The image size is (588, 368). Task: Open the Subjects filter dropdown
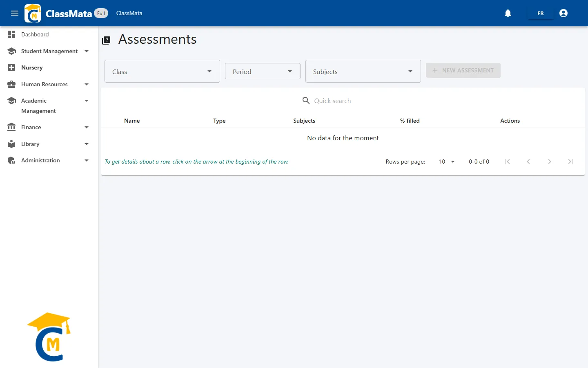363,71
